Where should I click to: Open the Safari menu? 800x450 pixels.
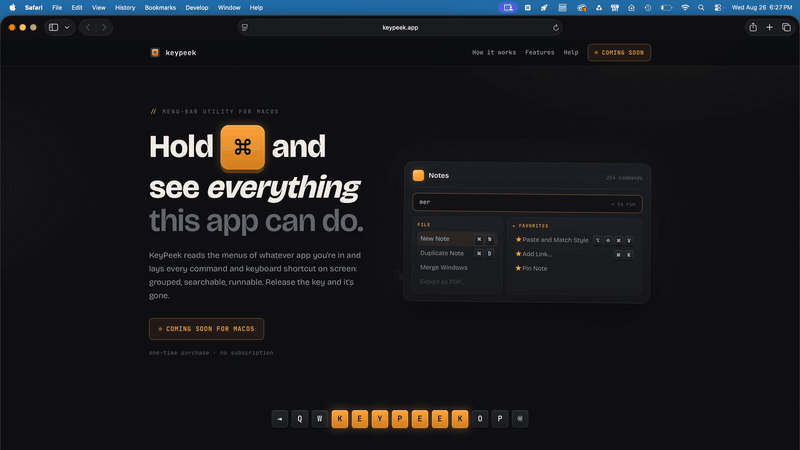pos(34,8)
